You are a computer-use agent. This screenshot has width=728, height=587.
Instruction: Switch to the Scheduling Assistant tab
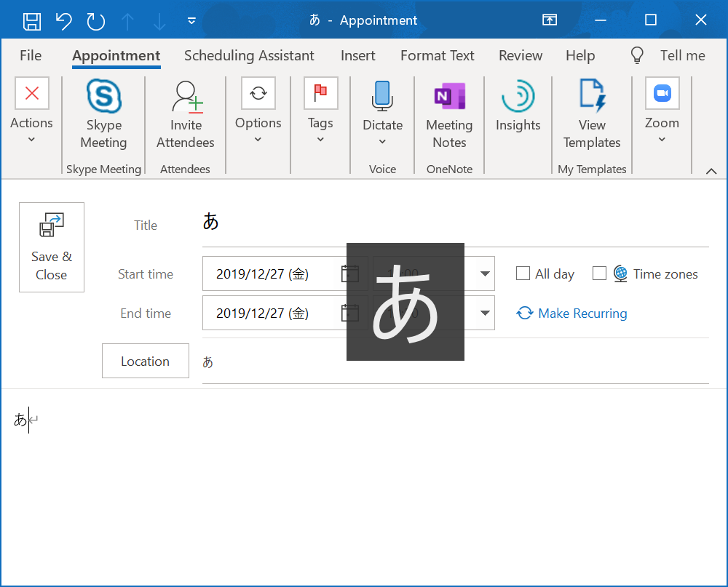pos(249,55)
